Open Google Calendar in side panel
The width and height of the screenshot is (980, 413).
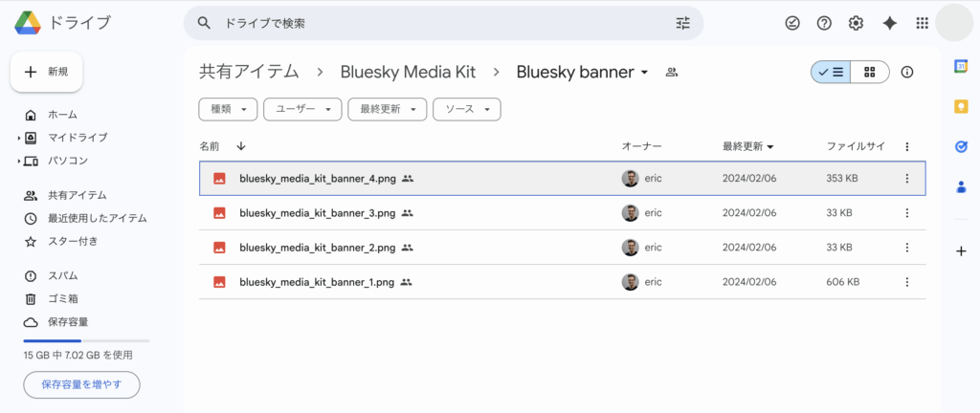pyautogui.click(x=961, y=66)
